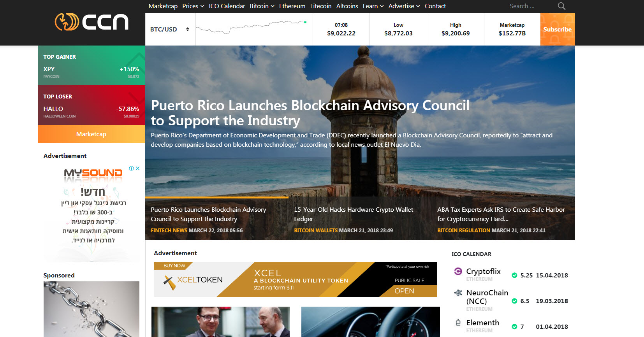
Task: Click the sponsored broken chain thumbnail
Action: (91, 309)
